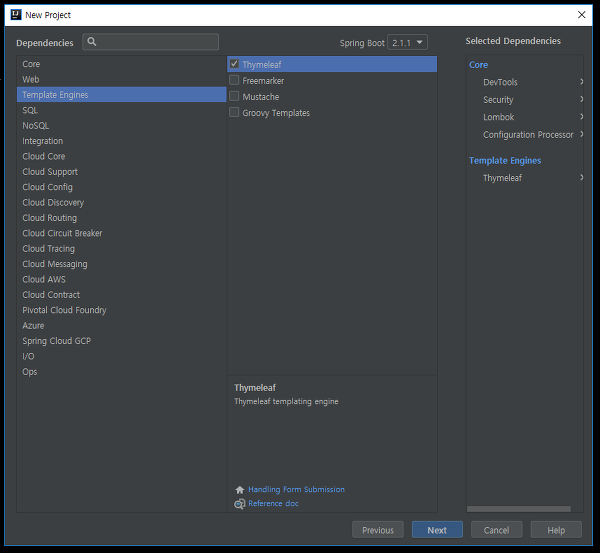
Task: Select the Cloud Contract category
Action: (x=122, y=295)
